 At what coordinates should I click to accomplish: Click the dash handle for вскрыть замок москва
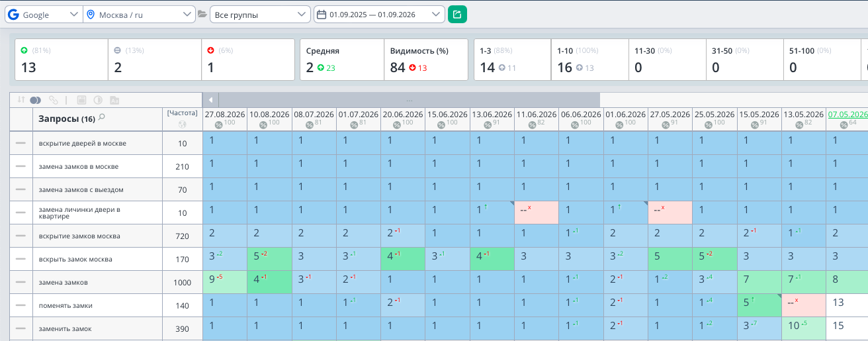pos(21,259)
